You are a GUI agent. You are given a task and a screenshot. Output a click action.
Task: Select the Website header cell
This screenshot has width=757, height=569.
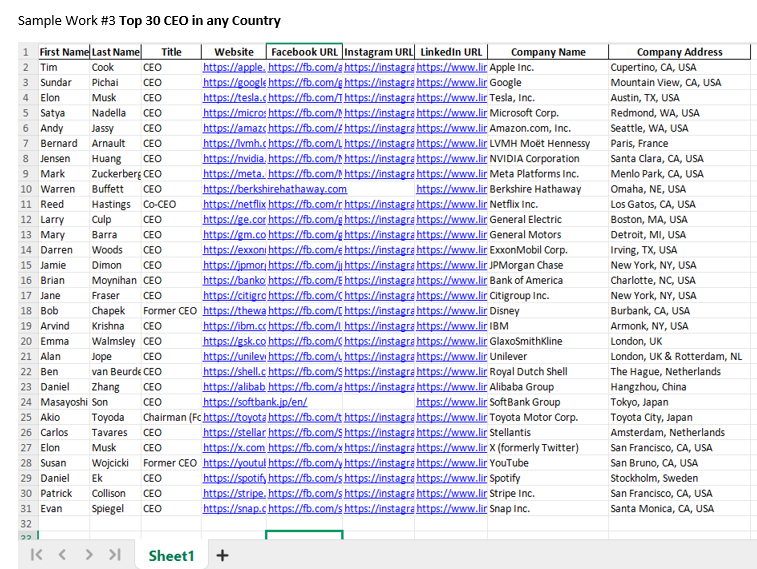(234, 52)
